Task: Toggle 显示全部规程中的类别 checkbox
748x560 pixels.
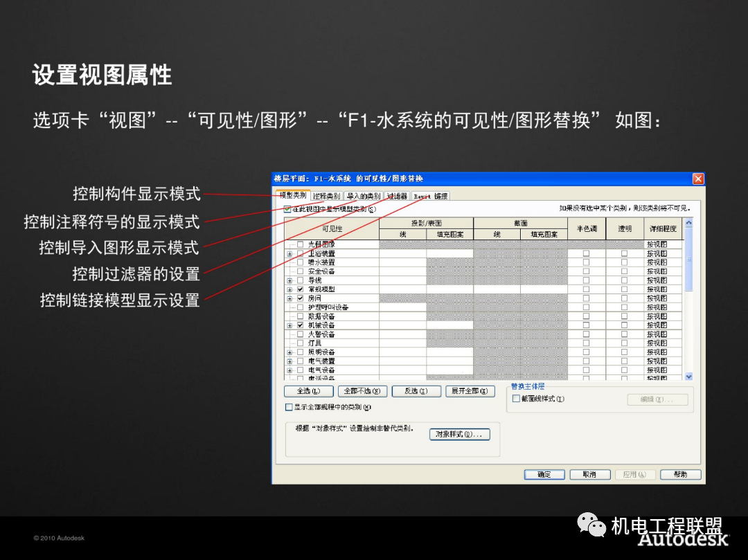Action: (x=288, y=407)
